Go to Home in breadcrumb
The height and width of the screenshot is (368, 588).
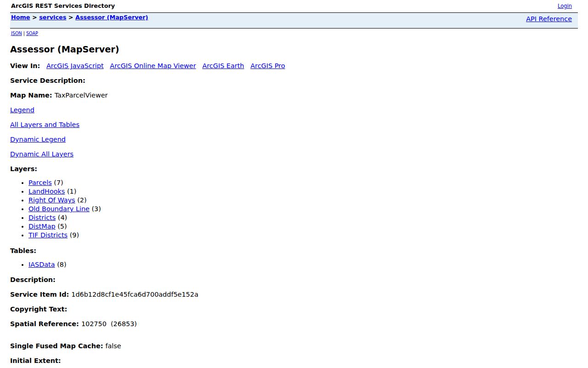click(20, 17)
